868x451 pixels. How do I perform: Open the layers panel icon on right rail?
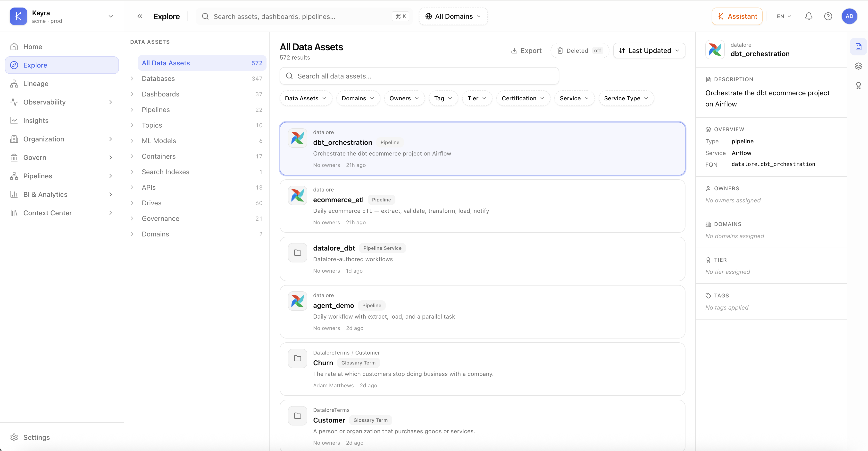tap(858, 66)
